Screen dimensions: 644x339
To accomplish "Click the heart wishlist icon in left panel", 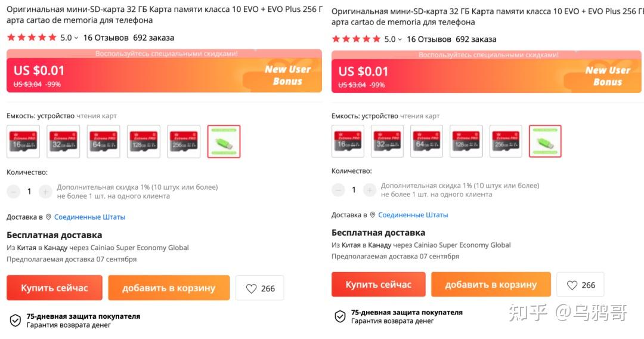I will point(251,288).
